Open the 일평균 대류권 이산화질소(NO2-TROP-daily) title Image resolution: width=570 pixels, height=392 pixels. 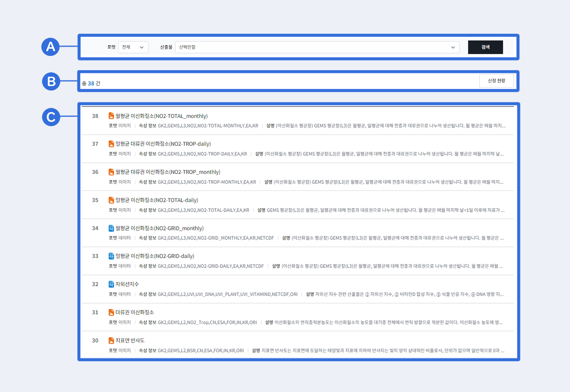[163, 144]
